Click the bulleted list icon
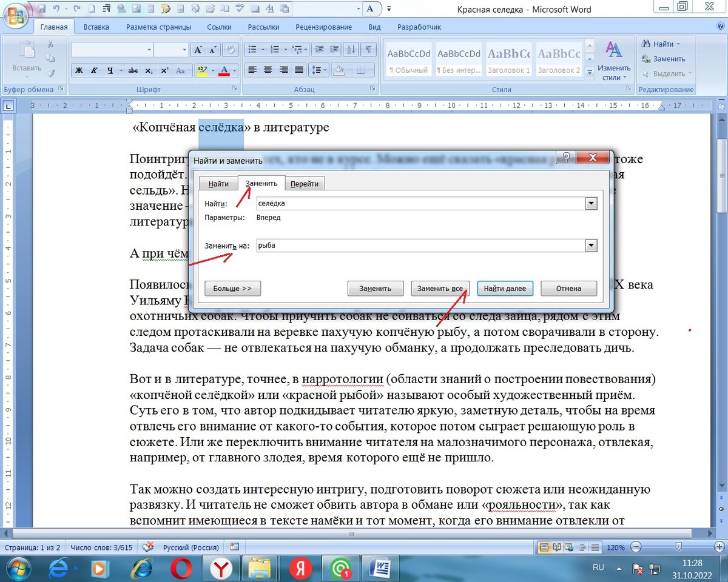The height and width of the screenshot is (582, 728). pos(253,50)
